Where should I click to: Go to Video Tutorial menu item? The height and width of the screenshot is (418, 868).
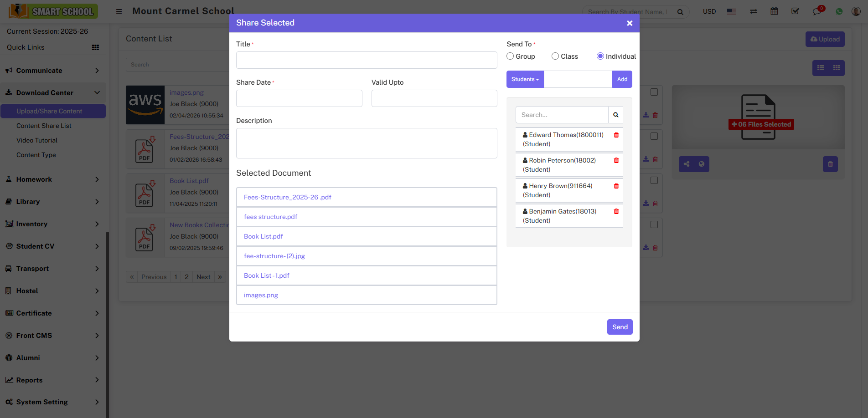pyautogui.click(x=37, y=140)
